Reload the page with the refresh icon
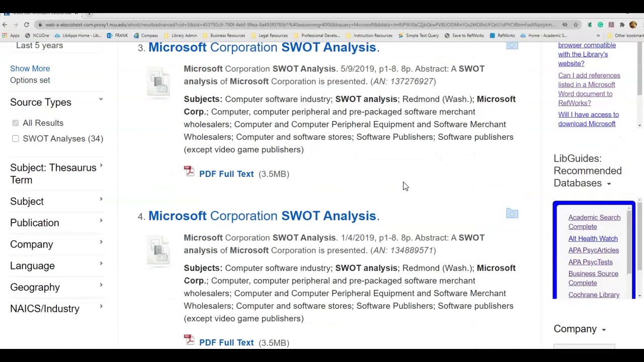644x362 pixels. 26,25
